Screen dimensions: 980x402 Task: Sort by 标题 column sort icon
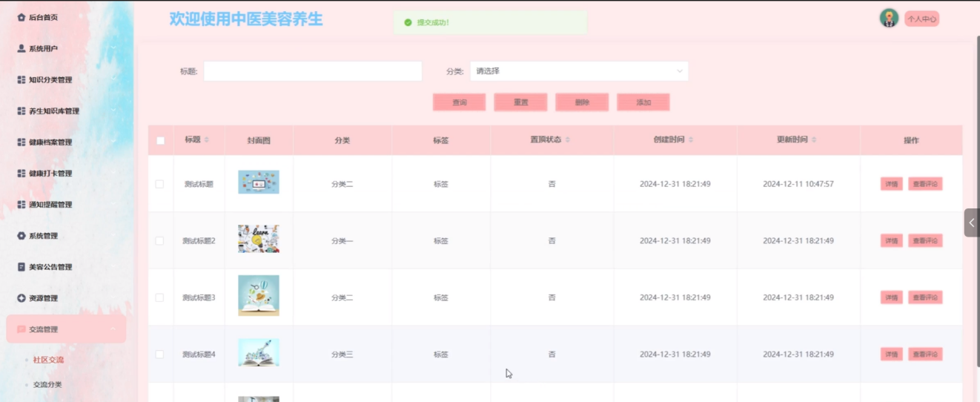tap(207, 140)
